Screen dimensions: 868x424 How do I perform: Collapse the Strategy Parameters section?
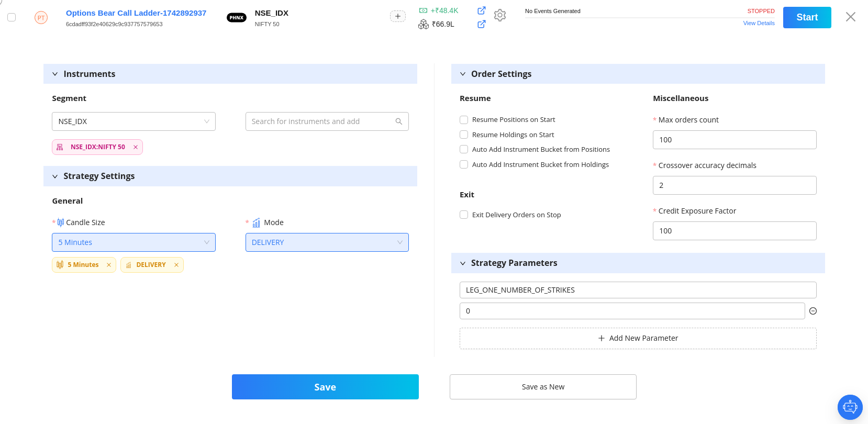[463, 263]
